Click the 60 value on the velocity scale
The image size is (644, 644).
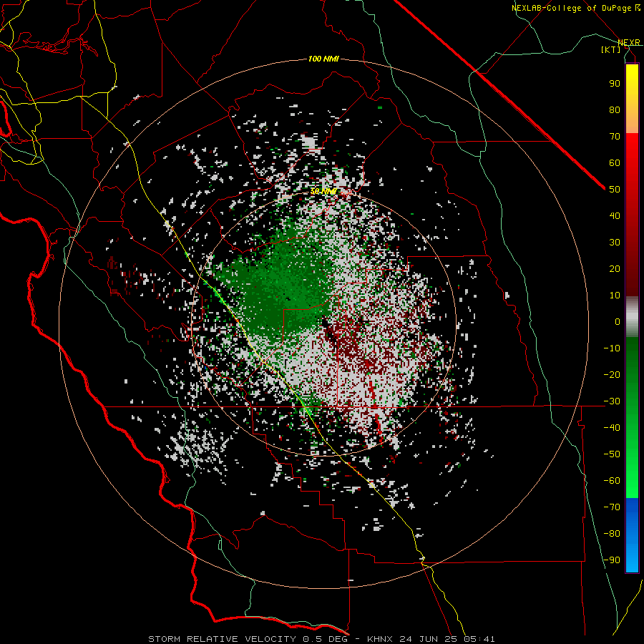click(x=615, y=163)
